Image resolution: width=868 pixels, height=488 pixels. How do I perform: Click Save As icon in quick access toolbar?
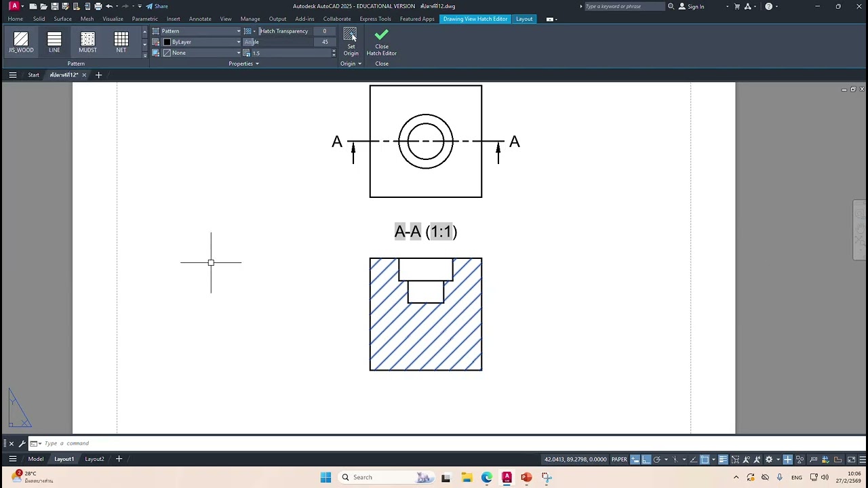[x=65, y=6]
